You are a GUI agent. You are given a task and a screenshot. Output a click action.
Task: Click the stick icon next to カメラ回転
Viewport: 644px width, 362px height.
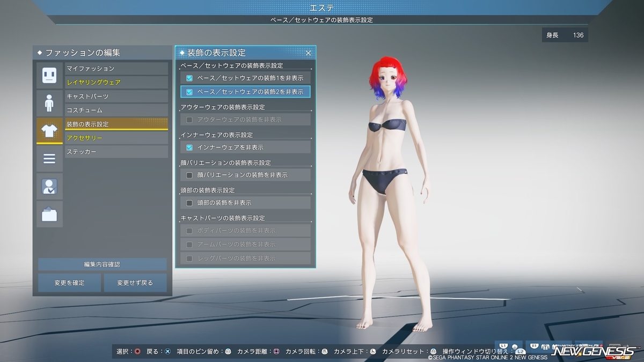(325, 351)
